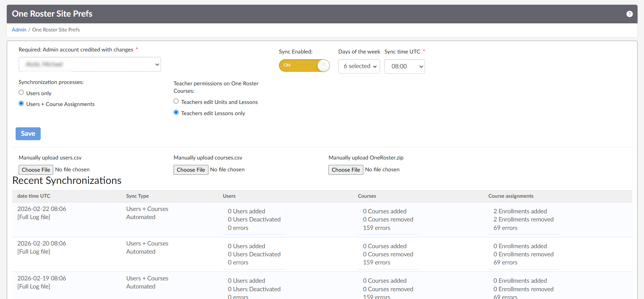The image size is (644, 299).
Task: Choose file for OneRoster.zip upload
Action: (x=346, y=170)
